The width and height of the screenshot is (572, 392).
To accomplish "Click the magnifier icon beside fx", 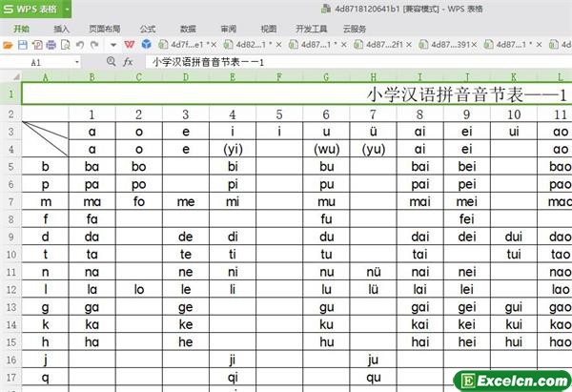I will [x=112, y=62].
